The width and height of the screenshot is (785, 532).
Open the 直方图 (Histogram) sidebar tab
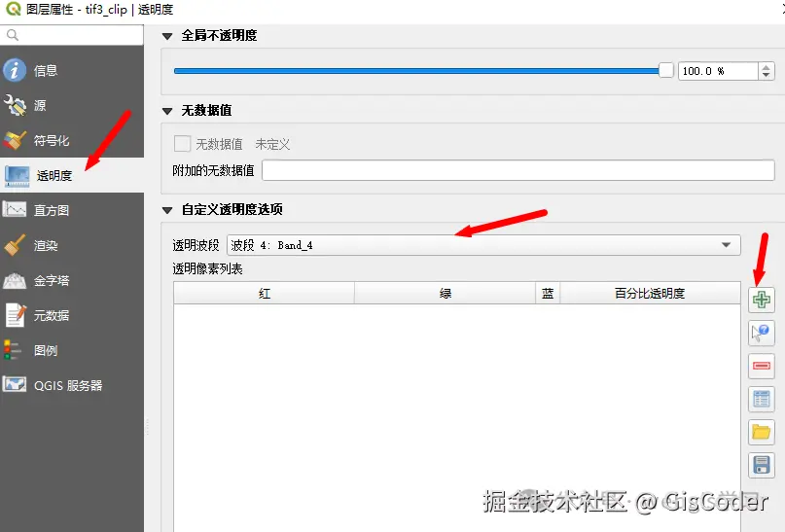pyautogui.click(x=72, y=210)
